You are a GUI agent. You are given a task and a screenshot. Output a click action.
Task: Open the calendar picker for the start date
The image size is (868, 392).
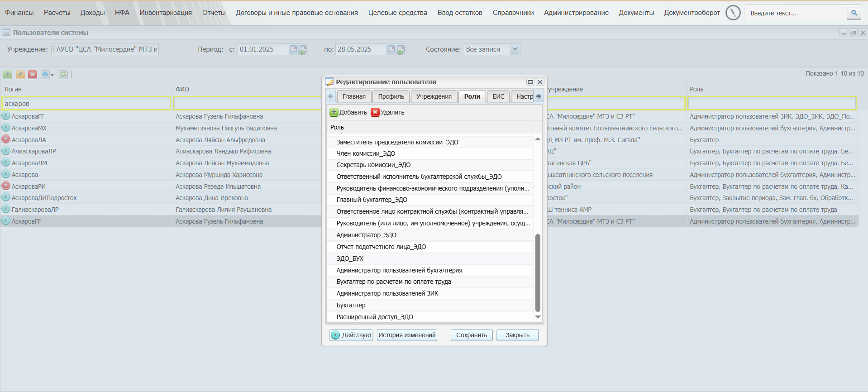294,49
